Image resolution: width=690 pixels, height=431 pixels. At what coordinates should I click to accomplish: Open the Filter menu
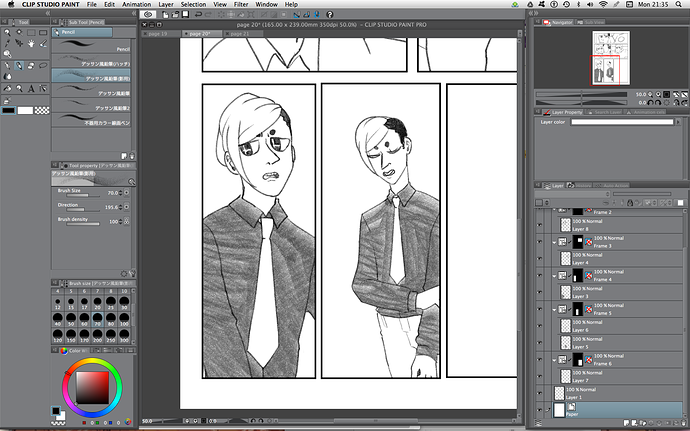pyautogui.click(x=241, y=5)
